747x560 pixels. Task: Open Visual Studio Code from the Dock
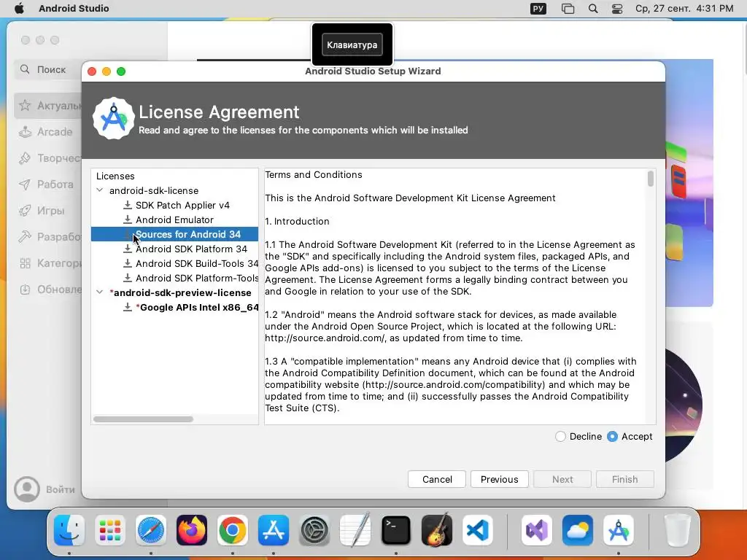point(478,530)
